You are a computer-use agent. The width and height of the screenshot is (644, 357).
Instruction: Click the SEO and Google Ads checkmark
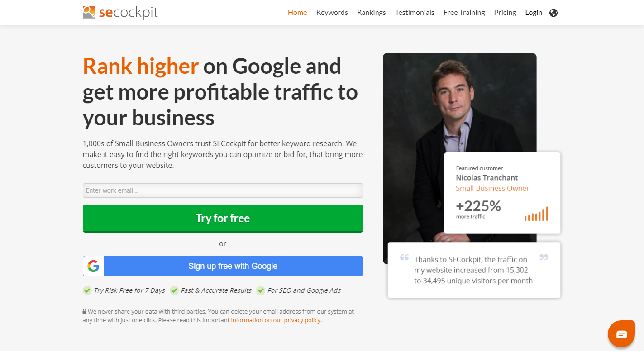point(261,290)
